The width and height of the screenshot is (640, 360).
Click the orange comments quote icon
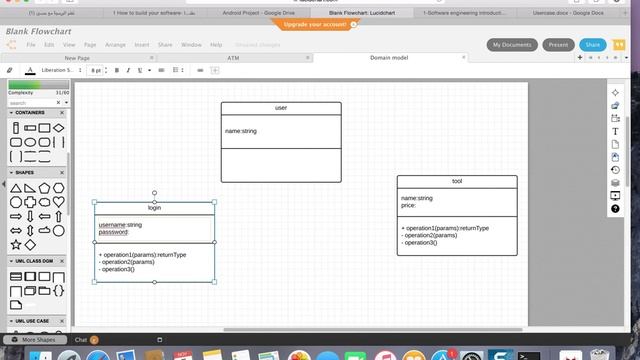point(619,44)
